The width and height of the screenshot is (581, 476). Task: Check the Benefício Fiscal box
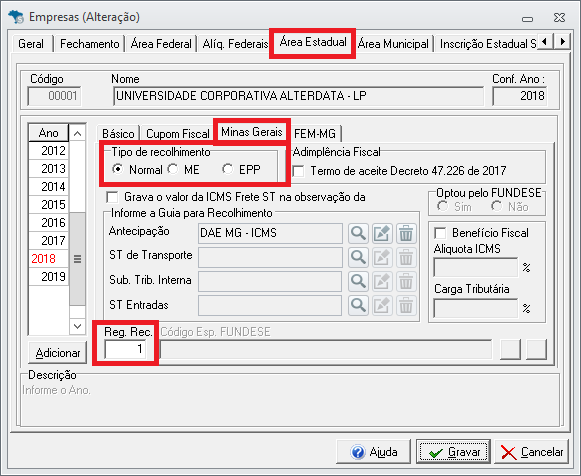[x=440, y=233]
